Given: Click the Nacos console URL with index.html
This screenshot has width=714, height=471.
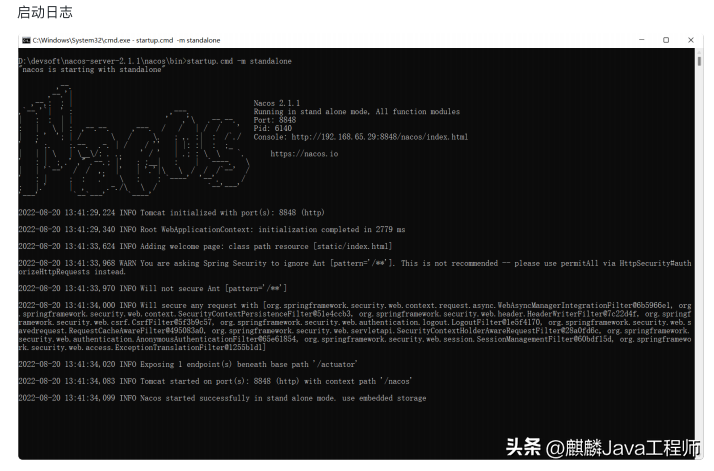Looking at the screenshot, I should click(x=379, y=137).
